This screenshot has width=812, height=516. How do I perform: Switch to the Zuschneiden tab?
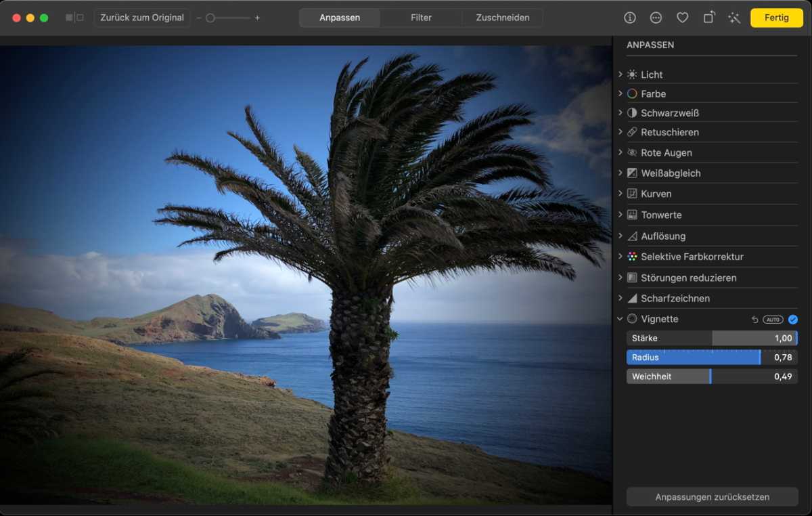tap(503, 18)
